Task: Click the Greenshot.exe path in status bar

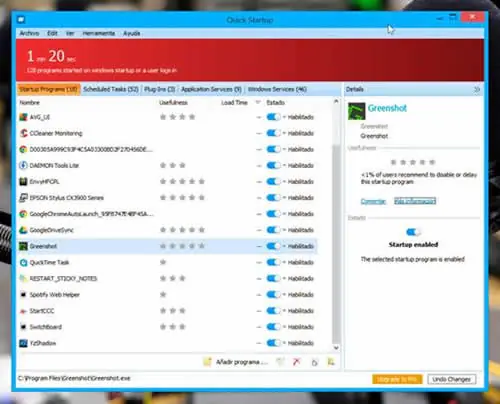Action: coord(74,378)
